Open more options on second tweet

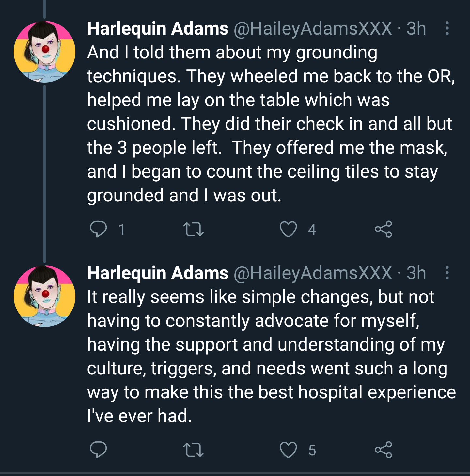447,273
